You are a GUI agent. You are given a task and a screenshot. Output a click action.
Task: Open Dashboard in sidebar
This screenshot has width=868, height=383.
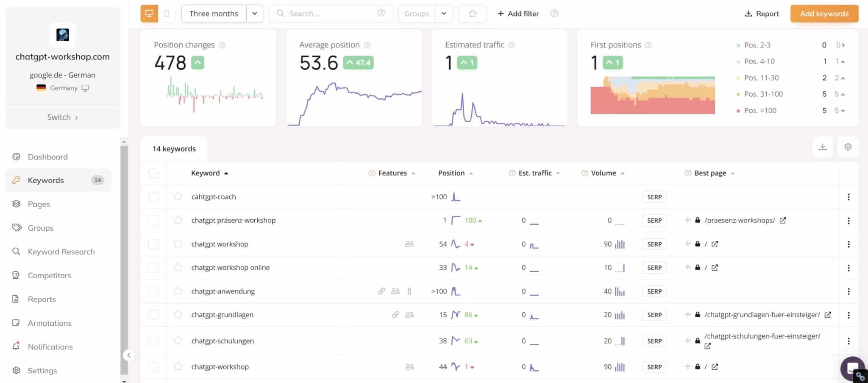[x=47, y=157]
